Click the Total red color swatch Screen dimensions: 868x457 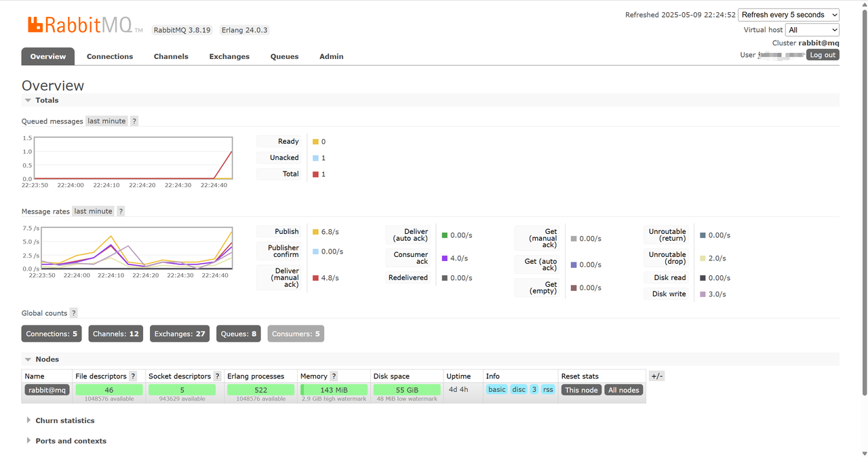click(315, 174)
